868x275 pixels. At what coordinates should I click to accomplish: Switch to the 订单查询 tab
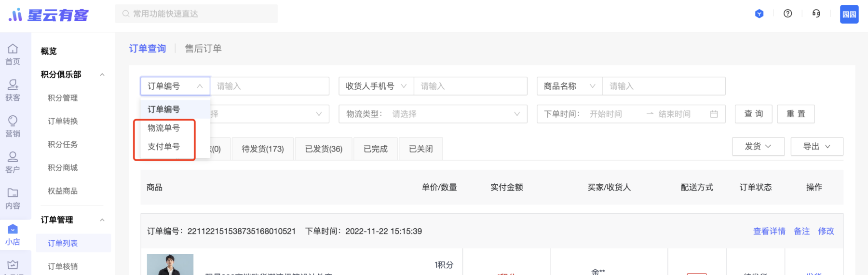tap(148, 48)
